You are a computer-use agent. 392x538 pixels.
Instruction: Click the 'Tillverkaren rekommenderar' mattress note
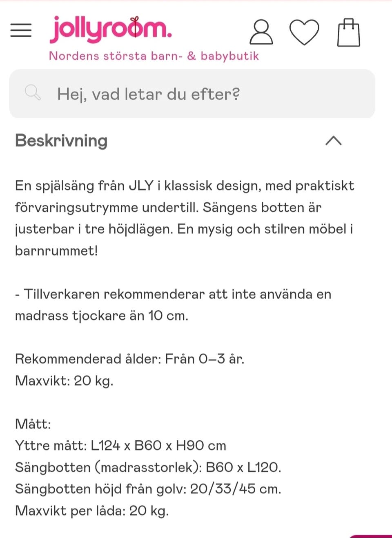click(173, 305)
